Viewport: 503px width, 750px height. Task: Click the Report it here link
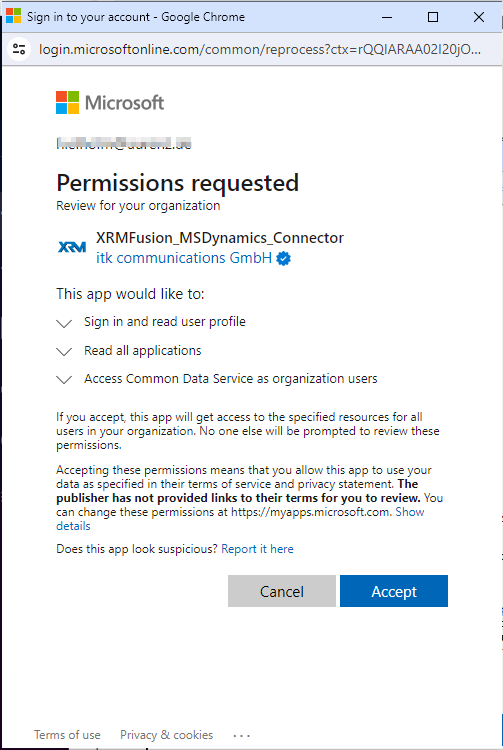click(x=257, y=549)
